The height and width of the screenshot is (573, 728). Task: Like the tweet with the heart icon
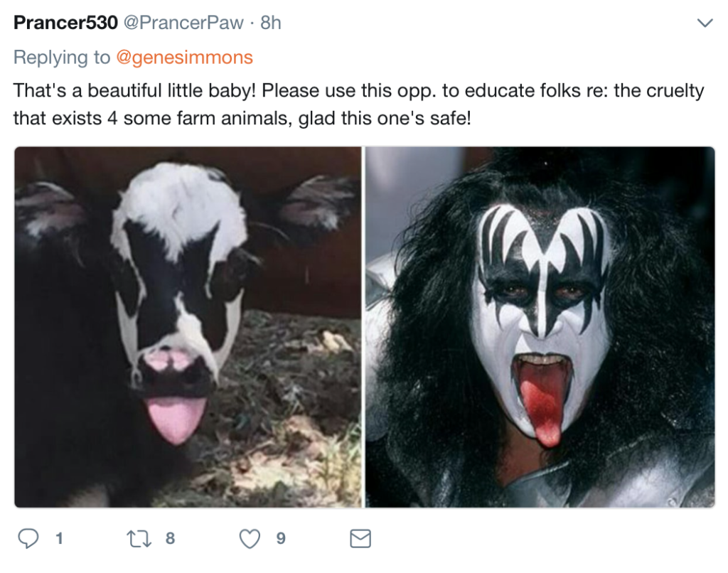click(x=250, y=539)
